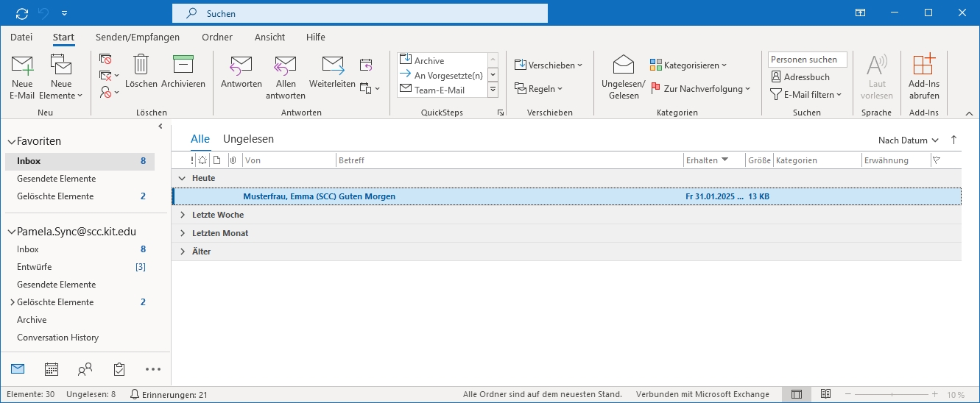This screenshot has height=403, width=980.
Task: Collapse the folder pane with the arrow
Action: click(161, 126)
